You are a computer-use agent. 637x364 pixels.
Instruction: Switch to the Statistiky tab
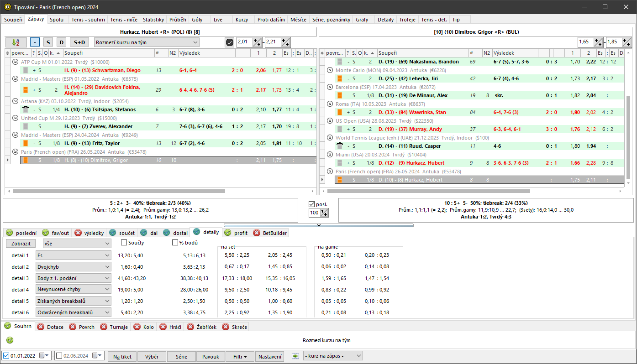tap(153, 20)
